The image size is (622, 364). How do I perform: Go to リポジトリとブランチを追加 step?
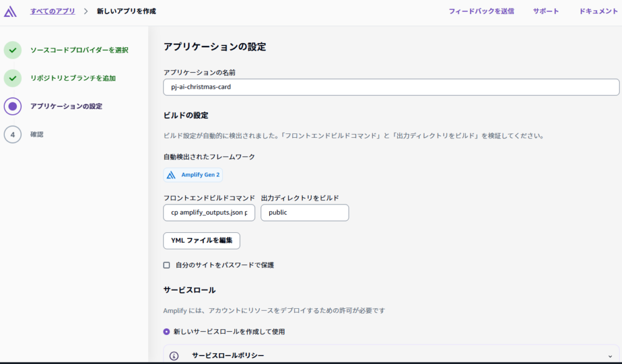click(x=73, y=78)
